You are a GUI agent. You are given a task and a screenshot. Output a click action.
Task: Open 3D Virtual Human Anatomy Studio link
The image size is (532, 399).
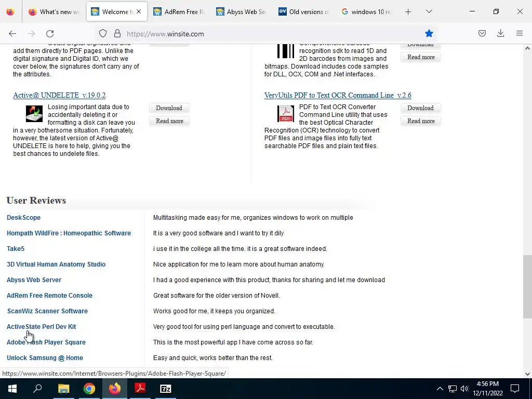click(56, 264)
